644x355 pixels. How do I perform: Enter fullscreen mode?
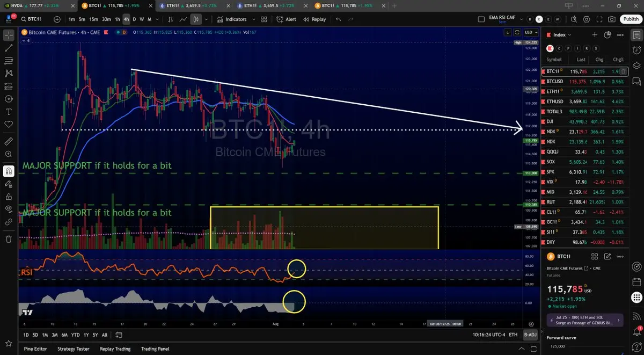[599, 19]
